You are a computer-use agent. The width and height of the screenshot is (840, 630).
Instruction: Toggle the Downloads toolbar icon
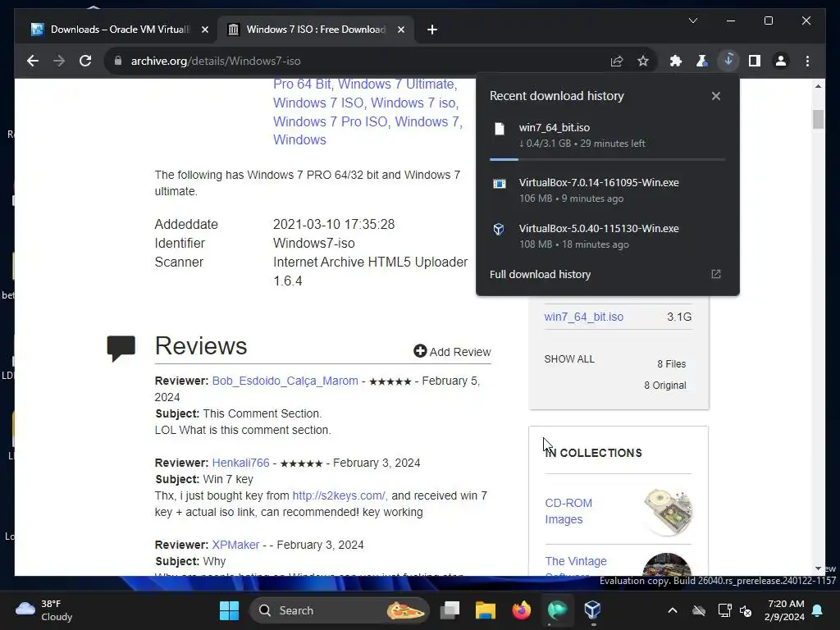click(728, 61)
